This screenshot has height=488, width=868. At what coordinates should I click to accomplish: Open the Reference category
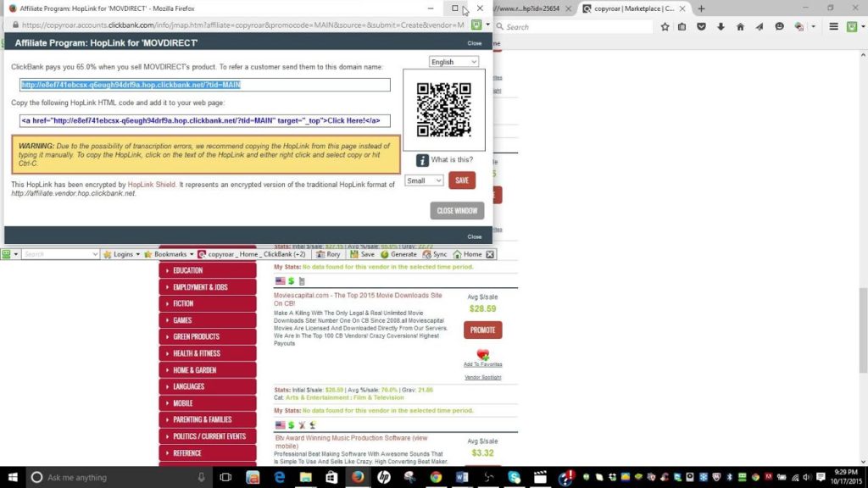208,453
